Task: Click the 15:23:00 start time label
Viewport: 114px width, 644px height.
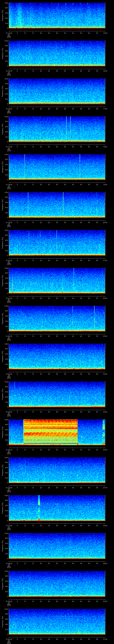Action: click(9, 374)
